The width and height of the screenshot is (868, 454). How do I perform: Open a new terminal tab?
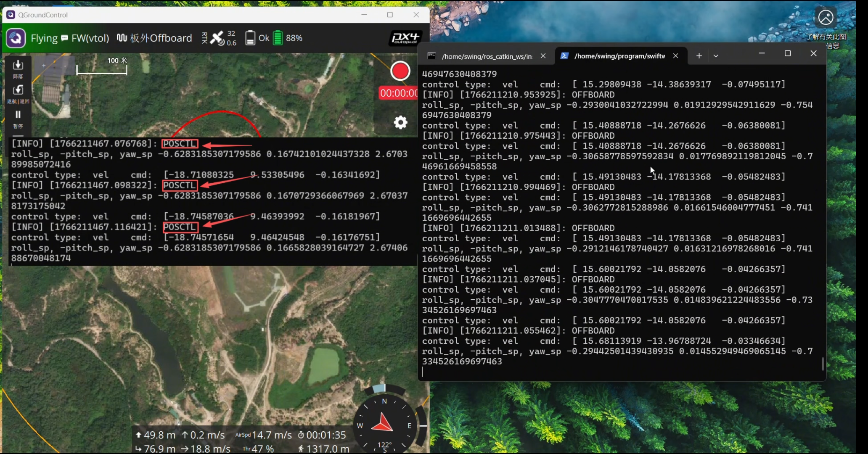coord(699,55)
